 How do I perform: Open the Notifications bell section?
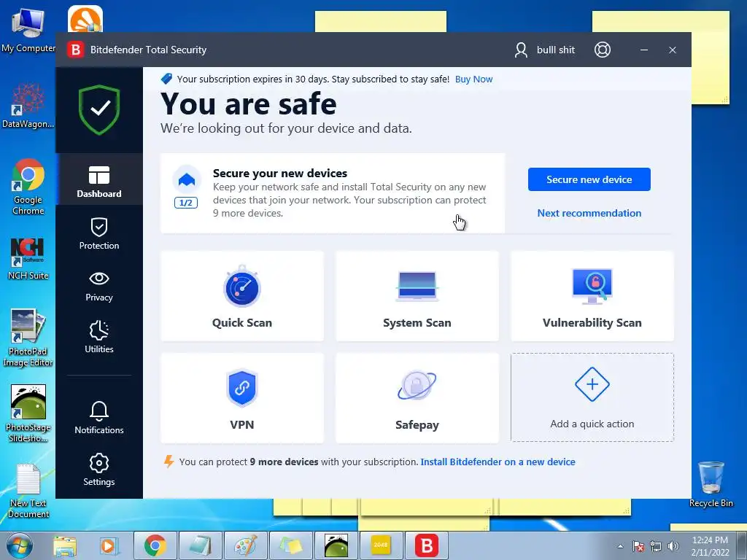[99, 418]
